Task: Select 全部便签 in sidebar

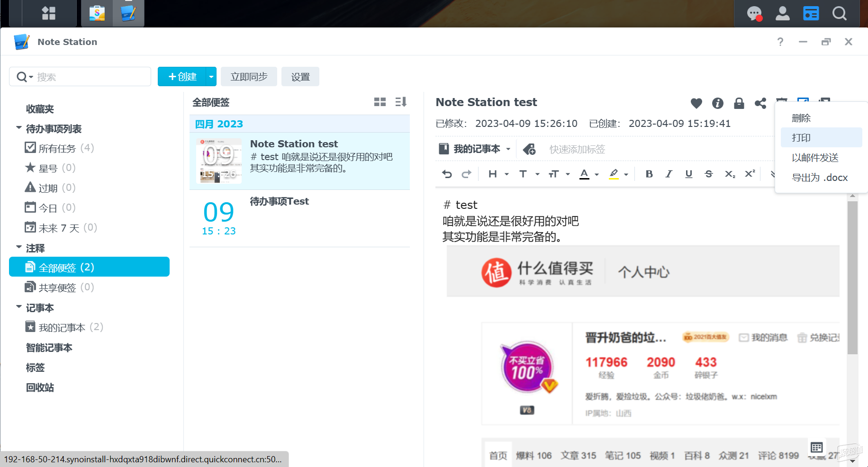Action: [89, 267]
